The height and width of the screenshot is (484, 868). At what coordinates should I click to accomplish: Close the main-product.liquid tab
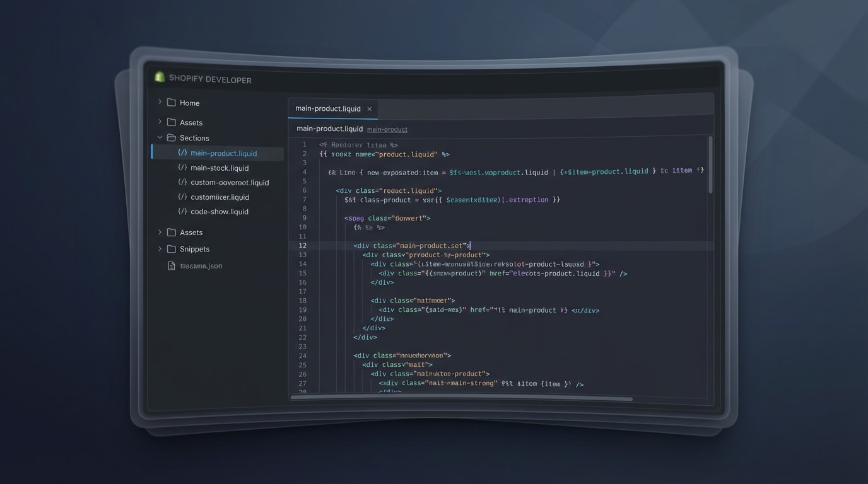coord(369,108)
